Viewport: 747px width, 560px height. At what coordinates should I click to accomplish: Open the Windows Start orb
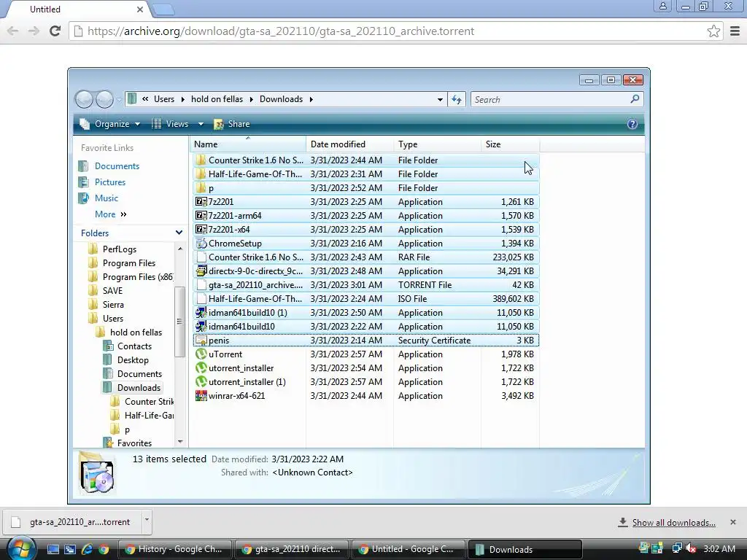pyautogui.click(x=20, y=549)
